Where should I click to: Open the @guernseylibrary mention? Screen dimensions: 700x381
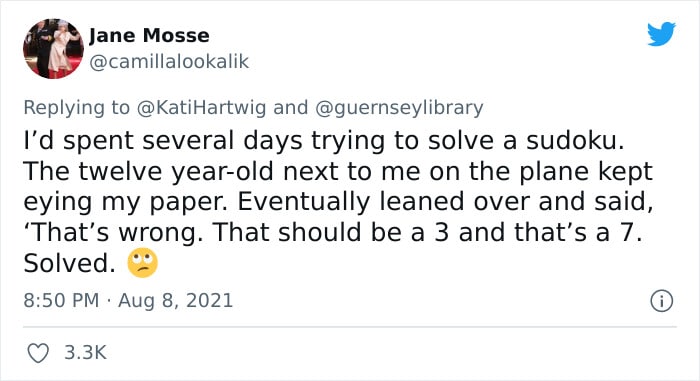399,108
